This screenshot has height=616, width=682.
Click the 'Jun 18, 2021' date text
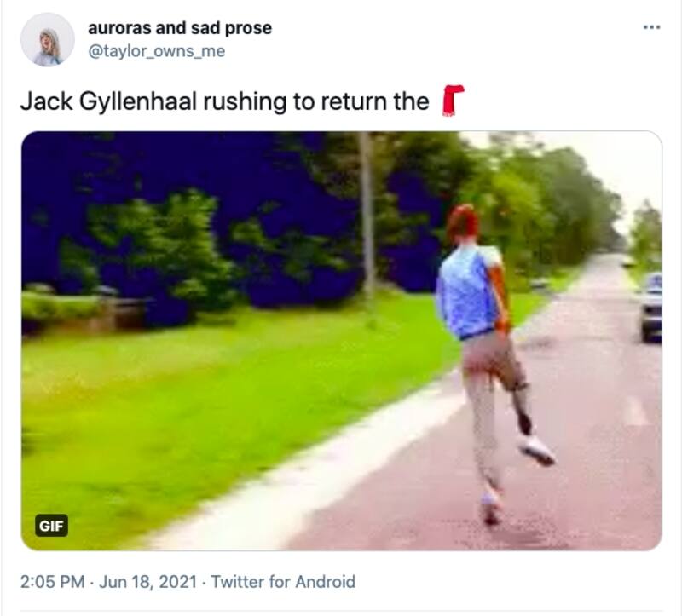click(x=147, y=581)
